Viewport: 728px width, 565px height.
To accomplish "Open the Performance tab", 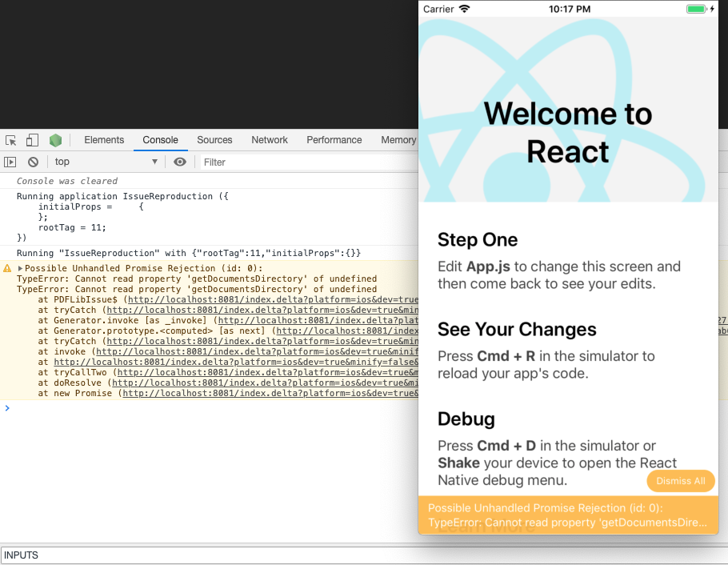I will (334, 140).
